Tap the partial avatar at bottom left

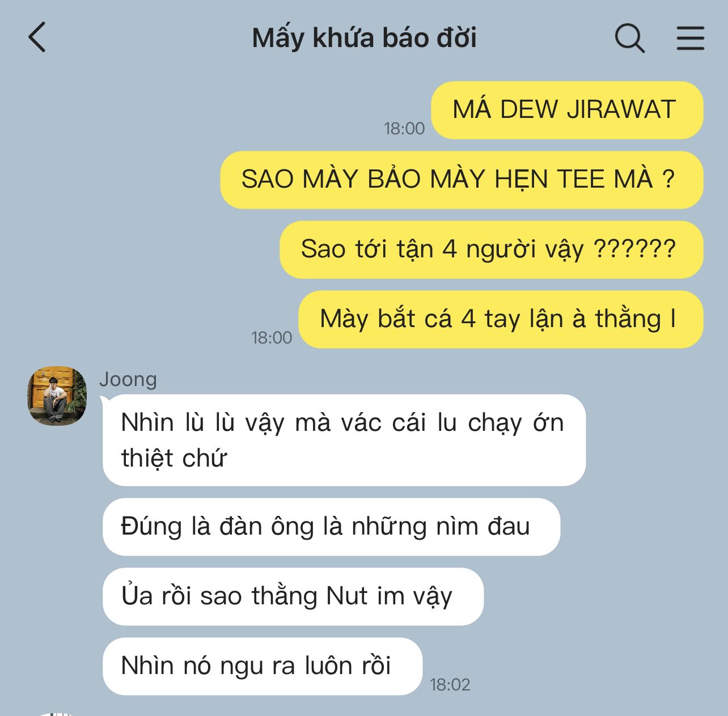click(57, 713)
